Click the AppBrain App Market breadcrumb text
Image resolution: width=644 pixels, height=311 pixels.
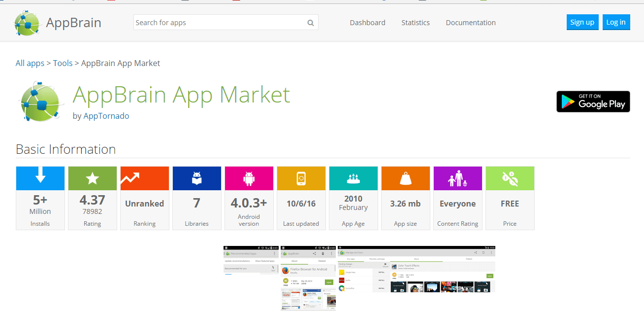[x=121, y=63]
